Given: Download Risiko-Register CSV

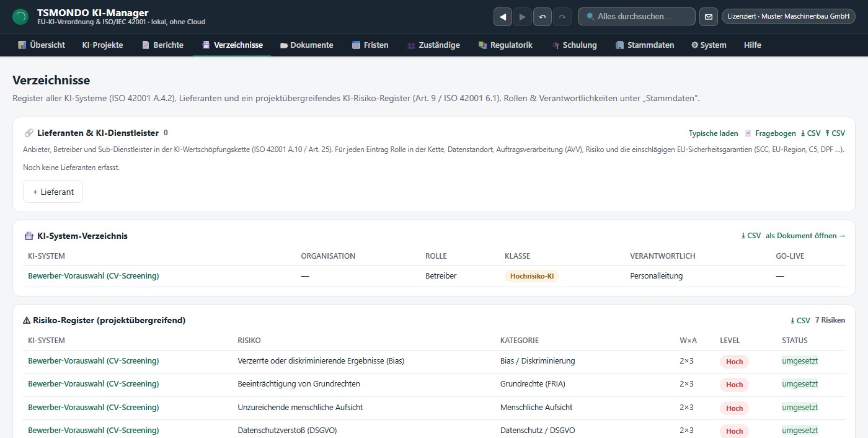Looking at the screenshot, I should coord(800,321).
